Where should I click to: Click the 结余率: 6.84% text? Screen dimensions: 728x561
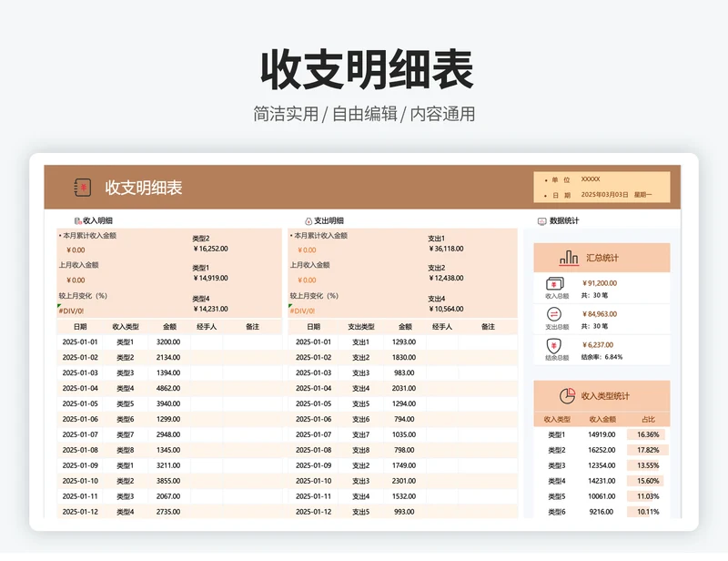coord(602,357)
